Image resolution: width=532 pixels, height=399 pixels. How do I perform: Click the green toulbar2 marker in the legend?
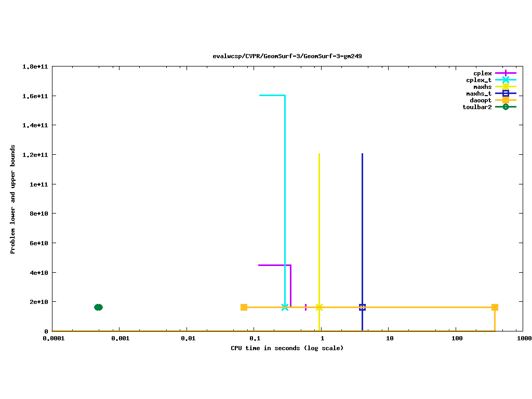505,107
